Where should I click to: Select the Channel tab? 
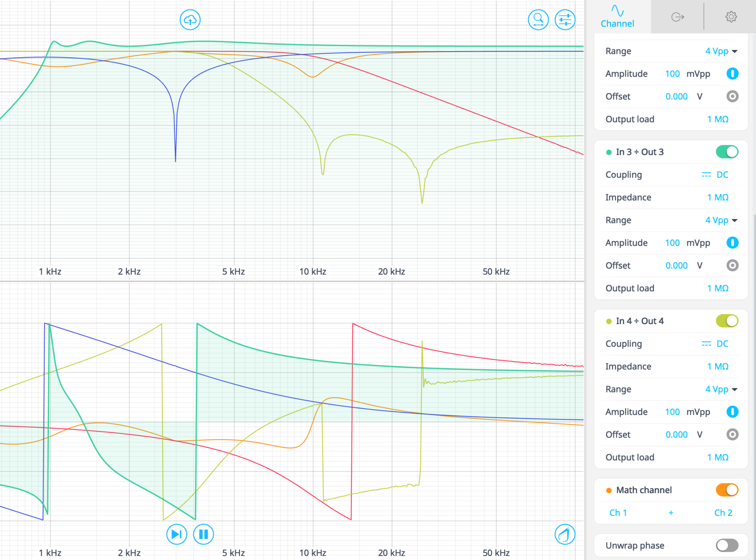click(617, 17)
